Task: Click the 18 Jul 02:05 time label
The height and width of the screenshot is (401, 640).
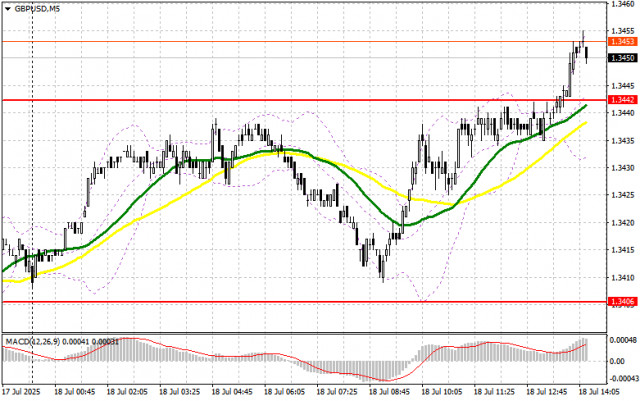Action: pyautogui.click(x=127, y=392)
